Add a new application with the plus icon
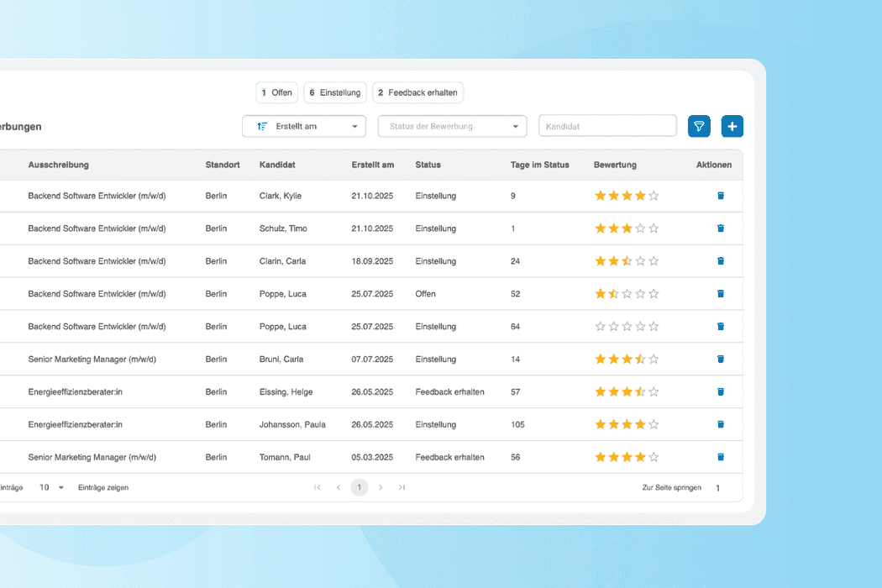Viewport: 882px width, 588px height. point(732,126)
